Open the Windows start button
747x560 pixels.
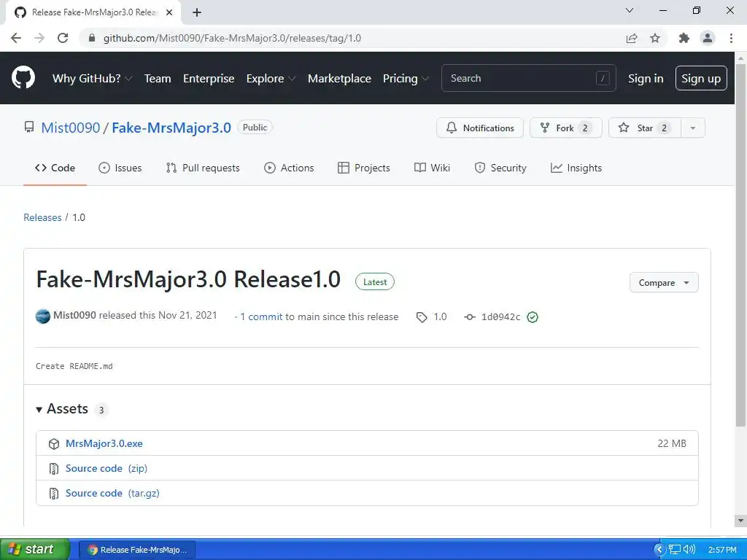click(35, 549)
